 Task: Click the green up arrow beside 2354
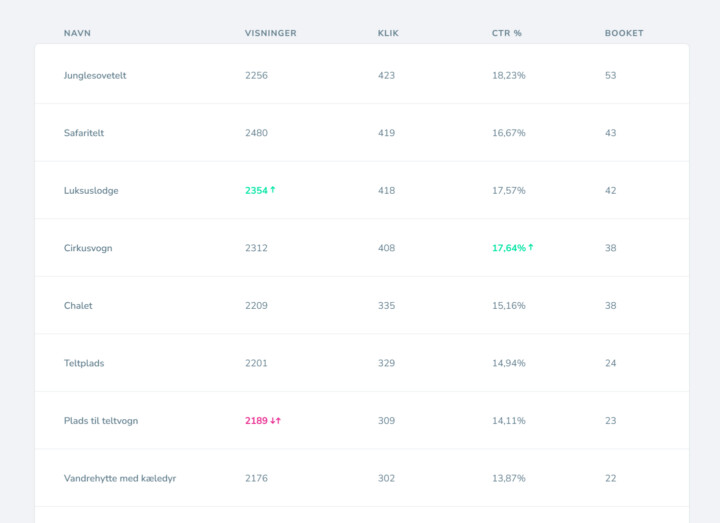273,190
